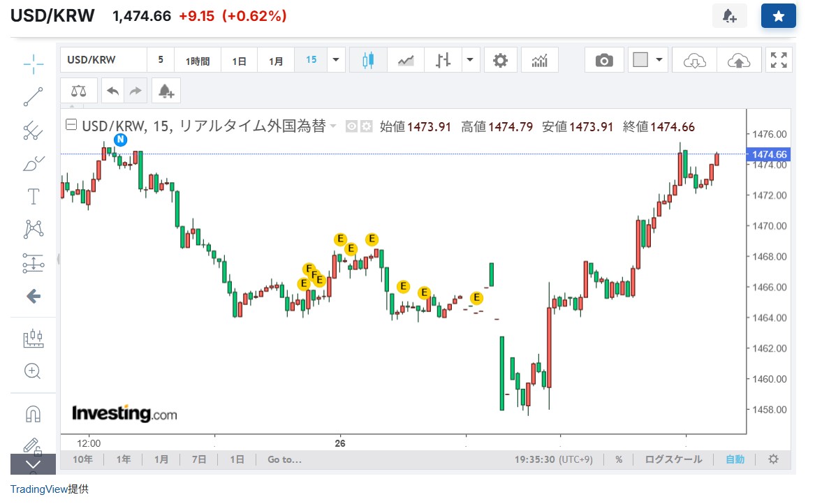Viewport: 815px width, 504px height.
Task: Collapse the USD/KRW indicator legend
Action: [71, 126]
